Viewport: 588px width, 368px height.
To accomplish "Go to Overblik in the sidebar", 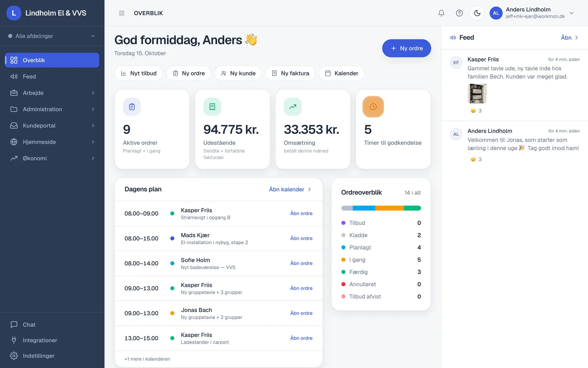I will (x=52, y=60).
